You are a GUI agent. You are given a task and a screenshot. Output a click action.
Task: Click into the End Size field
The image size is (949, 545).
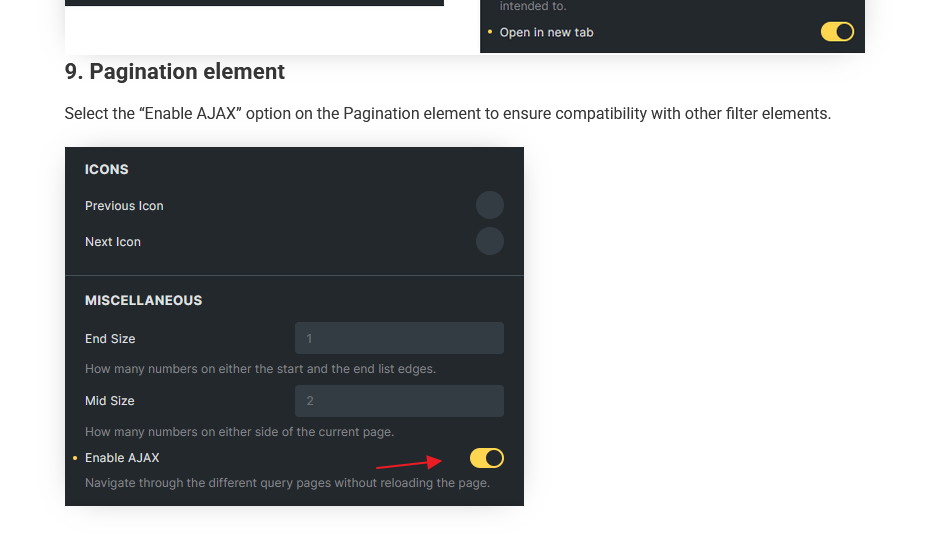coord(399,338)
